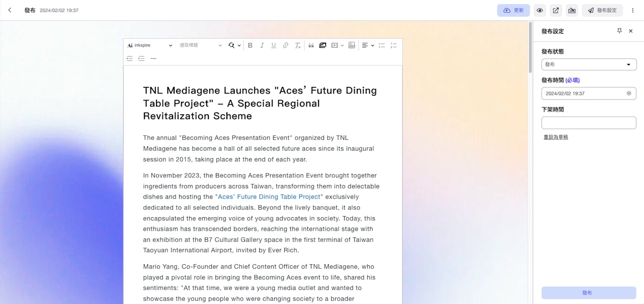The height and width of the screenshot is (304, 644).
Task: Click the article title heading text
Action: [x=260, y=103]
